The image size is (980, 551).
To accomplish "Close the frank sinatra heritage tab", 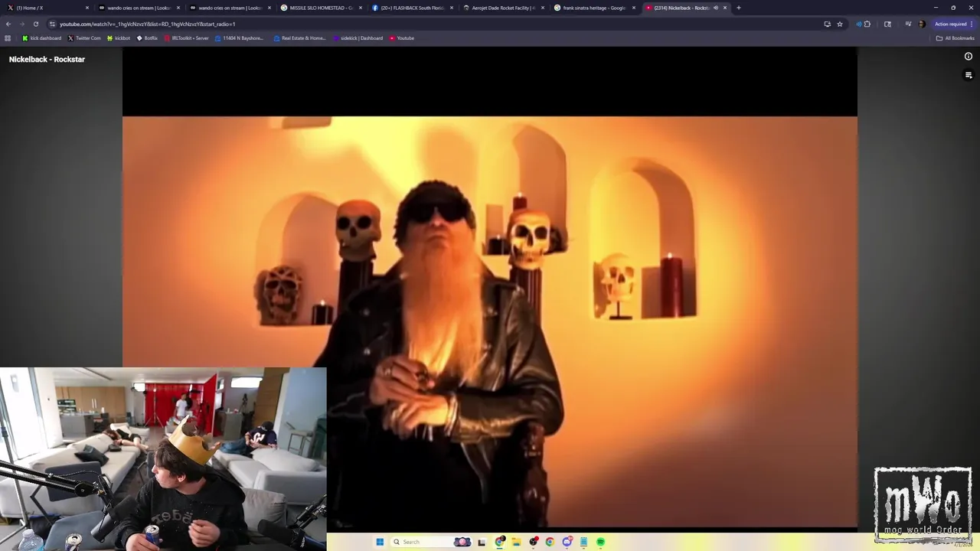I will pyautogui.click(x=634, y=8).
